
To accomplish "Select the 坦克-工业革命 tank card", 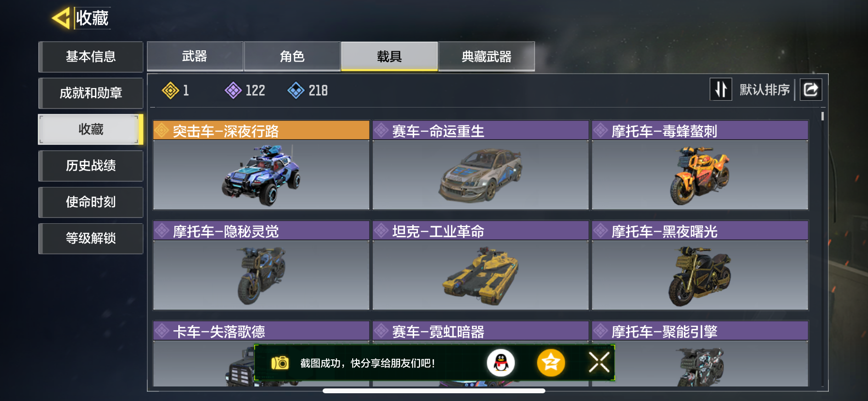I will click(480, 265).
